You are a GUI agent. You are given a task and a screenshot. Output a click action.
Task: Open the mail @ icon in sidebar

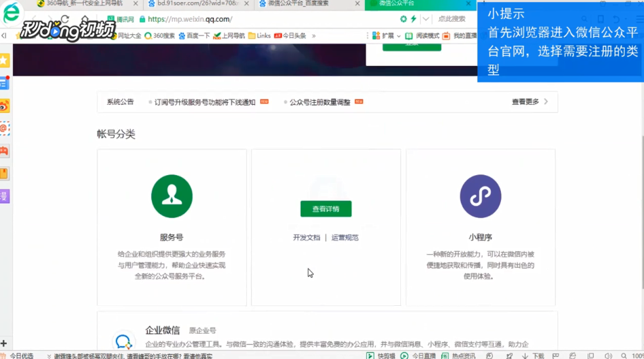click(5, 129)
